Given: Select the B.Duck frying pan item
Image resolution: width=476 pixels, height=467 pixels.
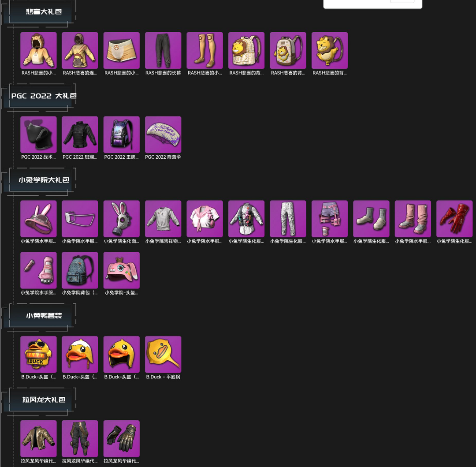Looking at the screenshot, I should [163, 355].
